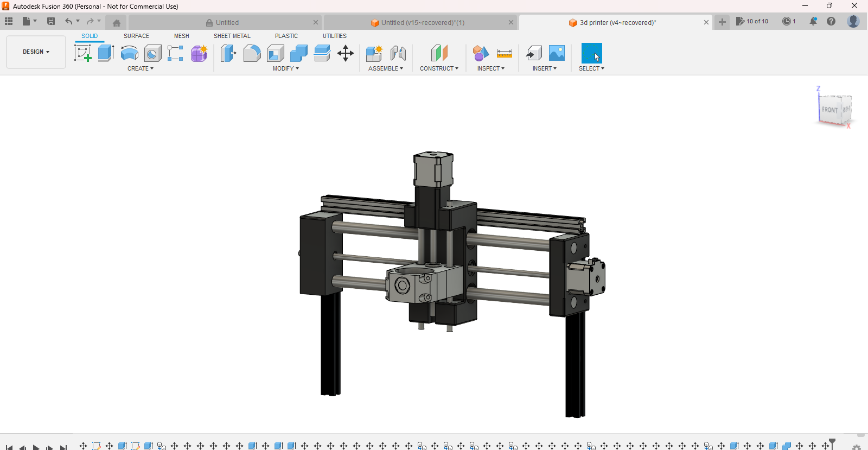Screen dimensions: 868x450
Task: Close the 3d printer document tab
Action: 706,22
